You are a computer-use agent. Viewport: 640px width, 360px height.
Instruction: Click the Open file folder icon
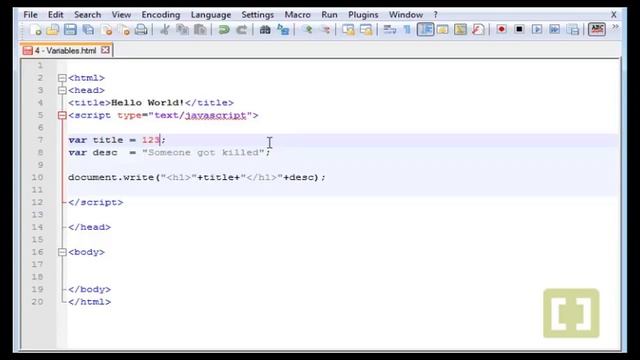pos(53,30)
